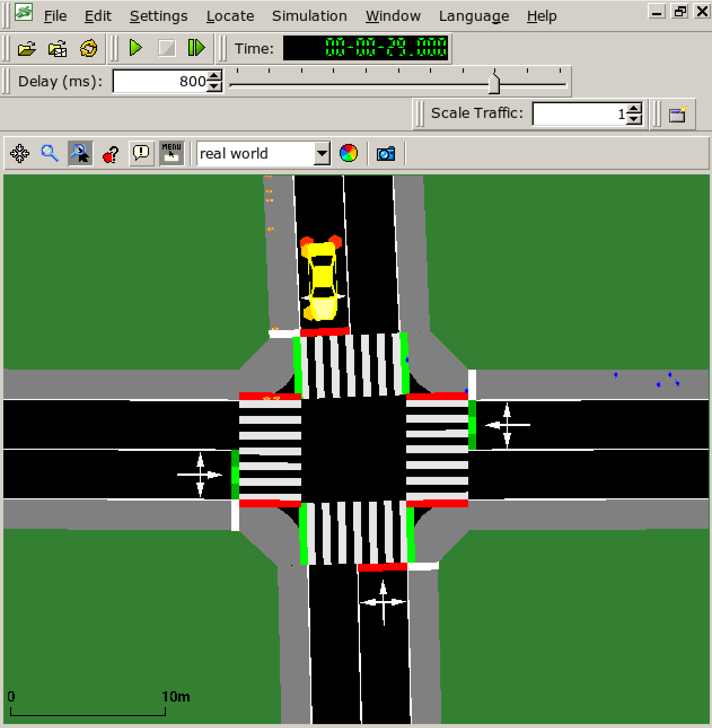The width and height of the screenshot is (712, 728).
Task: Start the simulation with the green play button
Action: coord(135,48)
